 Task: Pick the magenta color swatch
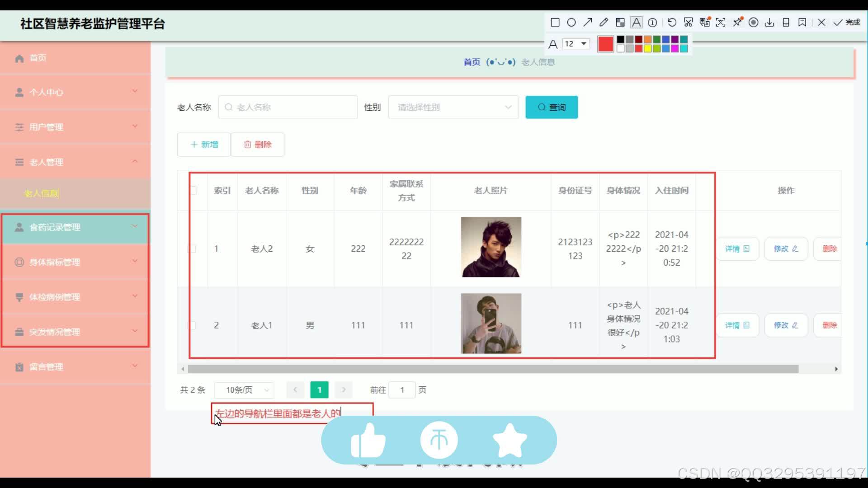click(675, 48)
